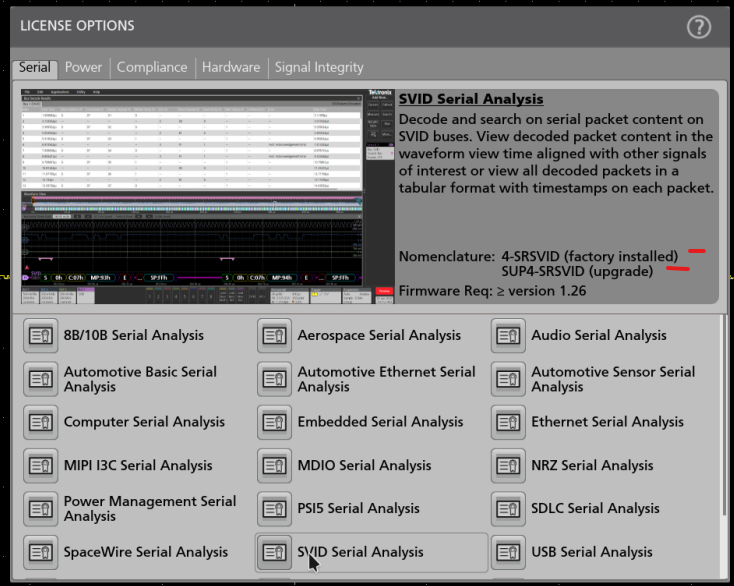The height and width of the screenshot is (586, 734).
Task: Select MDIO Serial Analysis label
Action: (x=364, y=466)
